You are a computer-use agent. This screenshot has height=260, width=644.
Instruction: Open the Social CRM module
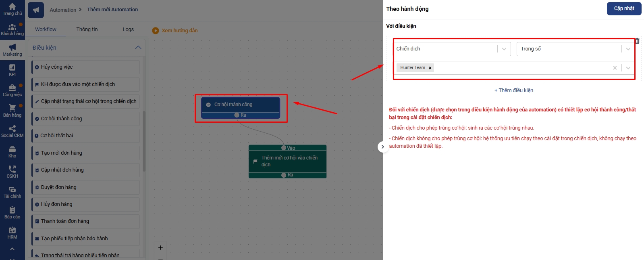12,131
